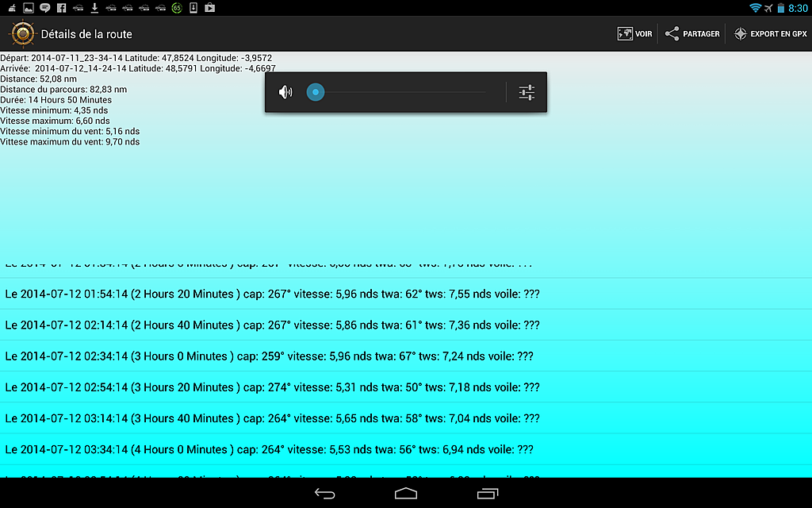Tap the Wi-Fi status icon
Image resolution: width=812 pixels, height=508 pixels.
[x=755, y=8]
